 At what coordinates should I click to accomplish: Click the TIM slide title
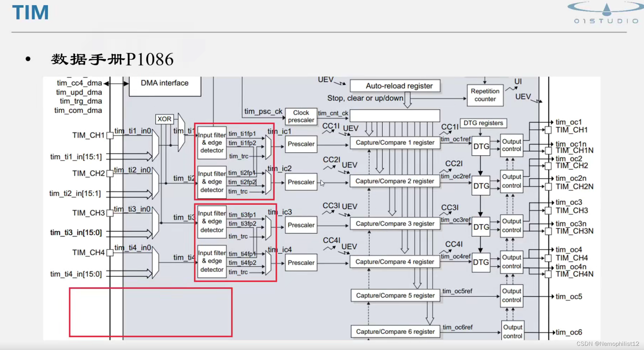[x=30, y=13]
